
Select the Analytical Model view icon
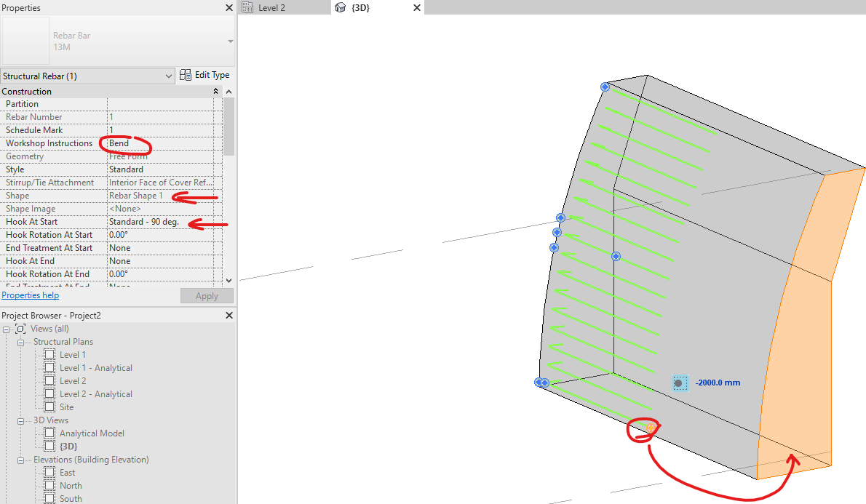[49, 433]
